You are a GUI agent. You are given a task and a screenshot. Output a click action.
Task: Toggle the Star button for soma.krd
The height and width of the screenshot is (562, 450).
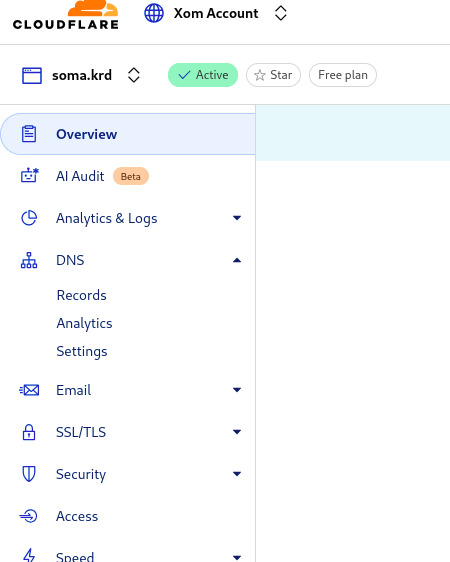[273, 75]
